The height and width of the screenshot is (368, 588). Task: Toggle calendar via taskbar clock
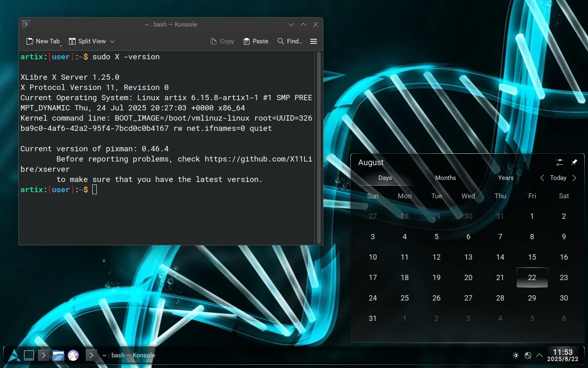562,355
